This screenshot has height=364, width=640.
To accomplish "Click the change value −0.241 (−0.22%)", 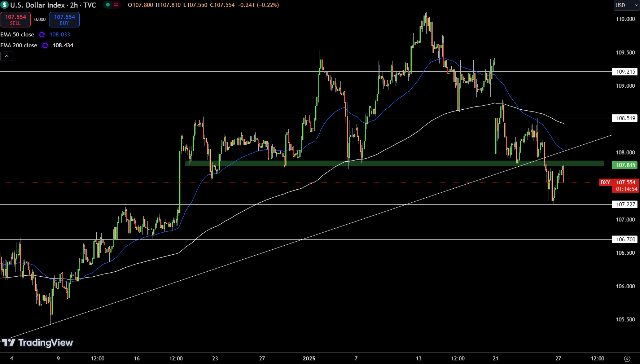I will coord(258,5).
